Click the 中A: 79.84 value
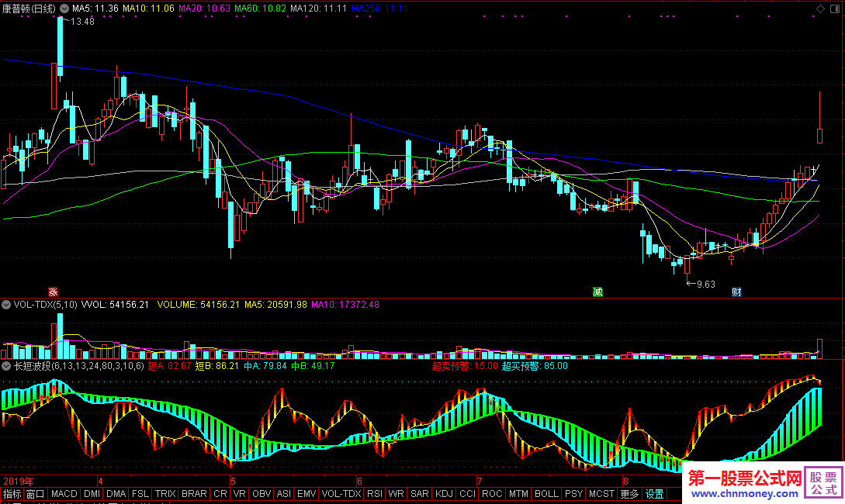Screen dimensions: 845x504 coord(265,366)
